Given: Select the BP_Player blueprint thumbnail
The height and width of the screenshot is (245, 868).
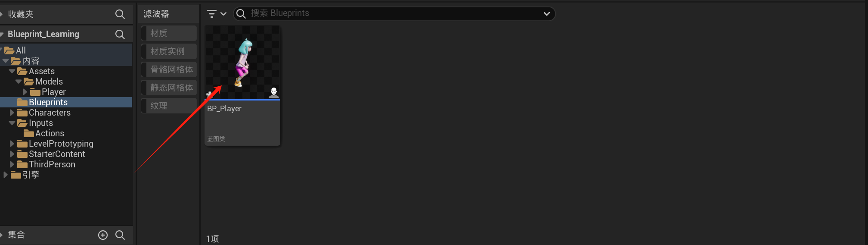Looking at the screenshot, I should 242,63.
